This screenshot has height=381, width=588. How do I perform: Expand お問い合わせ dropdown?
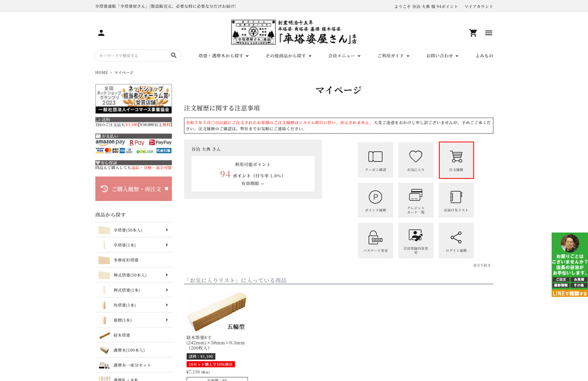[x=442, y=56]
